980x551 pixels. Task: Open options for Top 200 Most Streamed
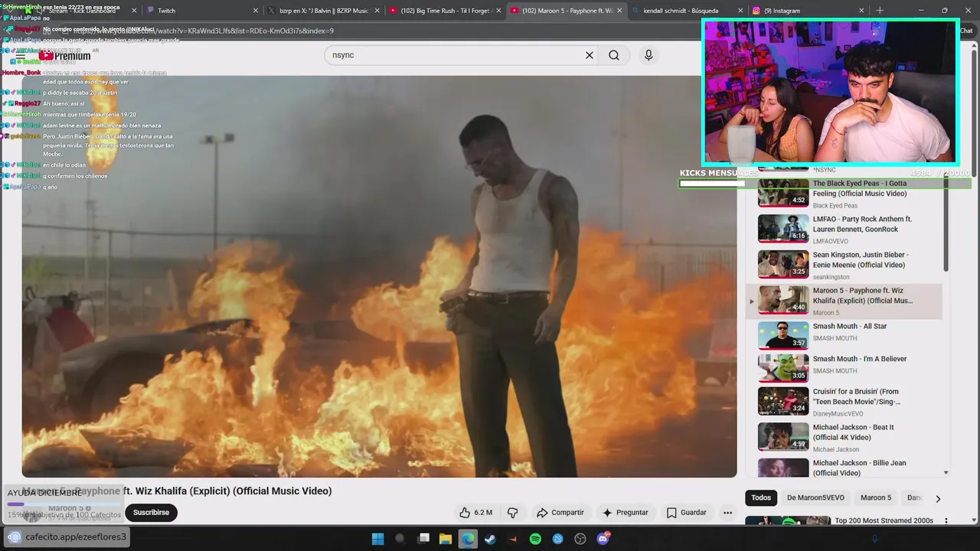(947, 521)
